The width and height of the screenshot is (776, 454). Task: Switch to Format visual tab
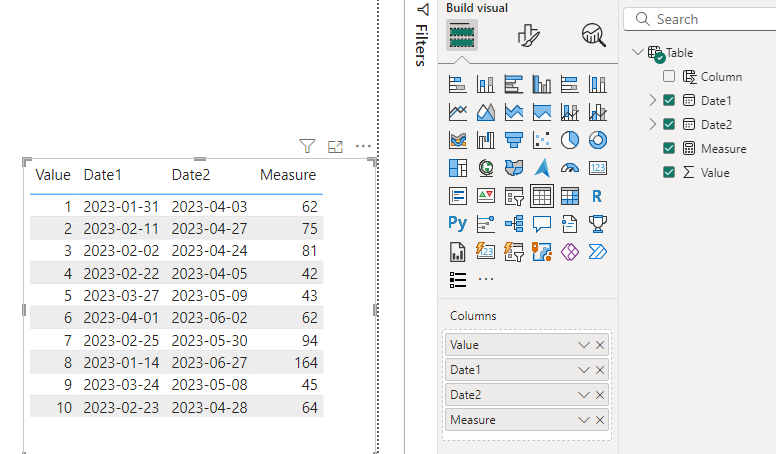[x=528, y=36]
